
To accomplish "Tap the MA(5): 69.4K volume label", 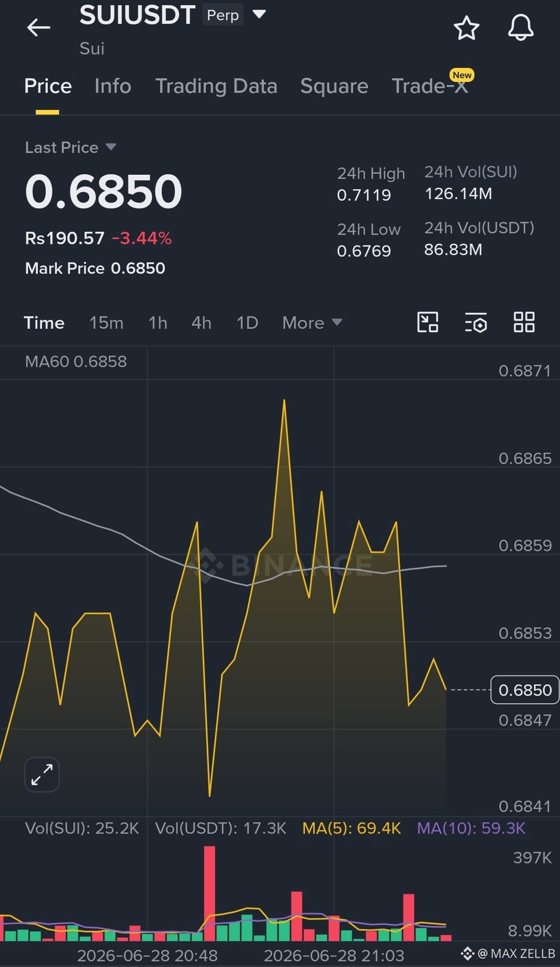I will [352, 828].
